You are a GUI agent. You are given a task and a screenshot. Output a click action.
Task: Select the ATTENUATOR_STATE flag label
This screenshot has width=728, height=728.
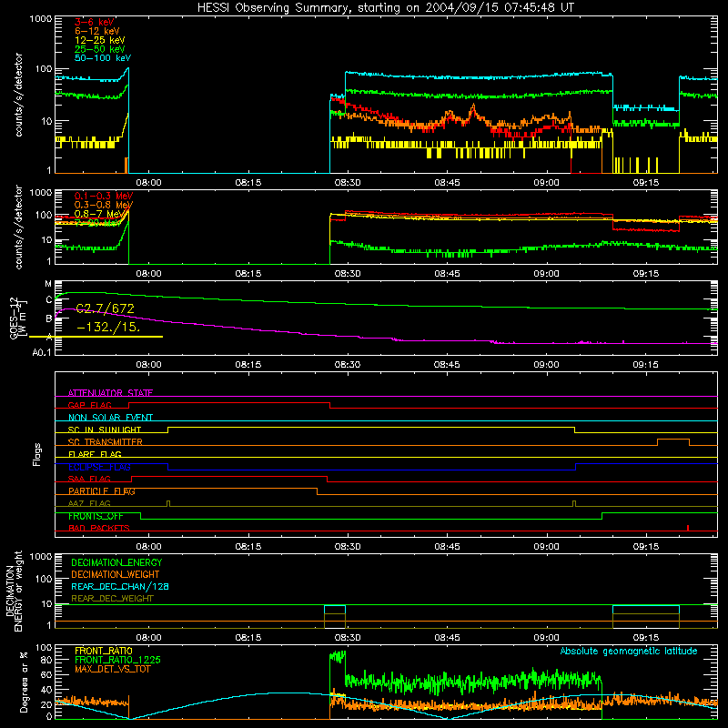click(x=110, y=393)
